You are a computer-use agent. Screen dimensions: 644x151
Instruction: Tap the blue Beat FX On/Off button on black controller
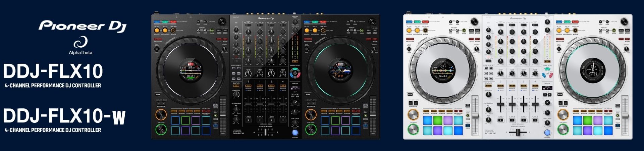click(295, 133)
